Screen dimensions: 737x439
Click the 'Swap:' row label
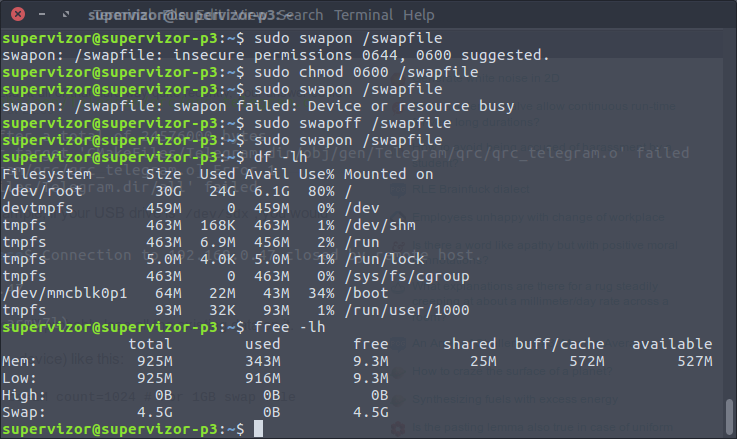pos(23,412)
